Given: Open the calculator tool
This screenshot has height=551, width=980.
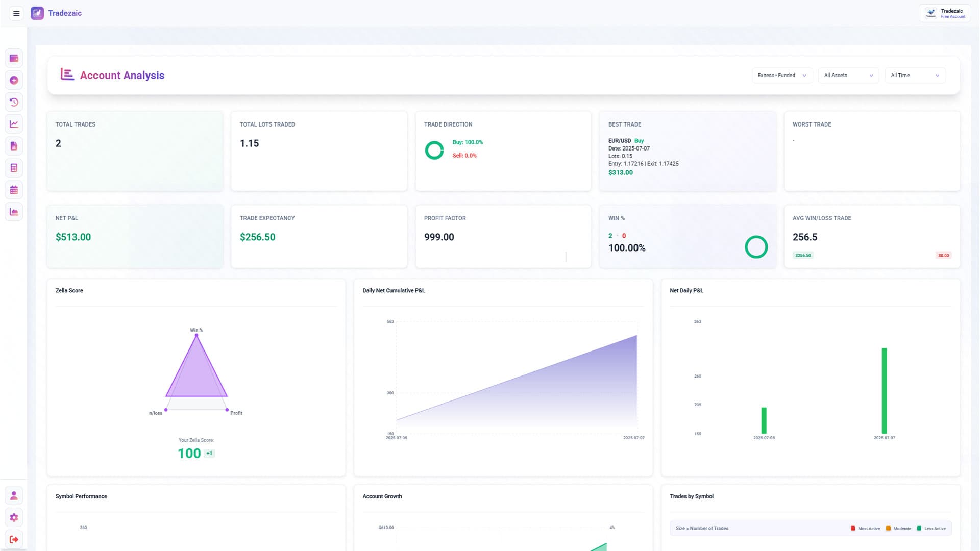Looking at the screenshot, I should pyautogui.click(x=14, y=168).
